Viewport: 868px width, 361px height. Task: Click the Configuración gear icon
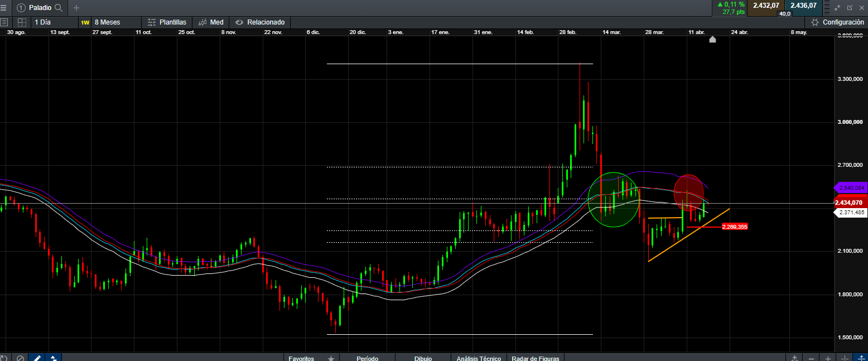[x=815, y=22]
